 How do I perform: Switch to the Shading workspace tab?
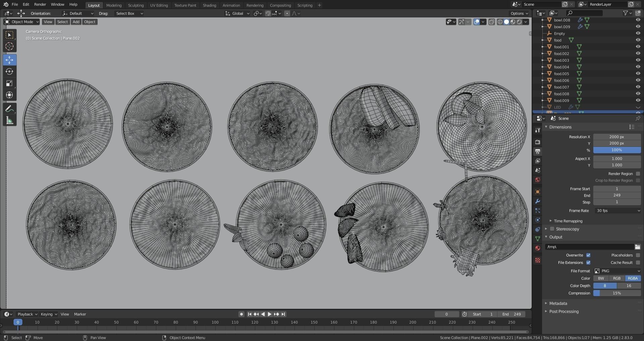(x=209, y=5)
